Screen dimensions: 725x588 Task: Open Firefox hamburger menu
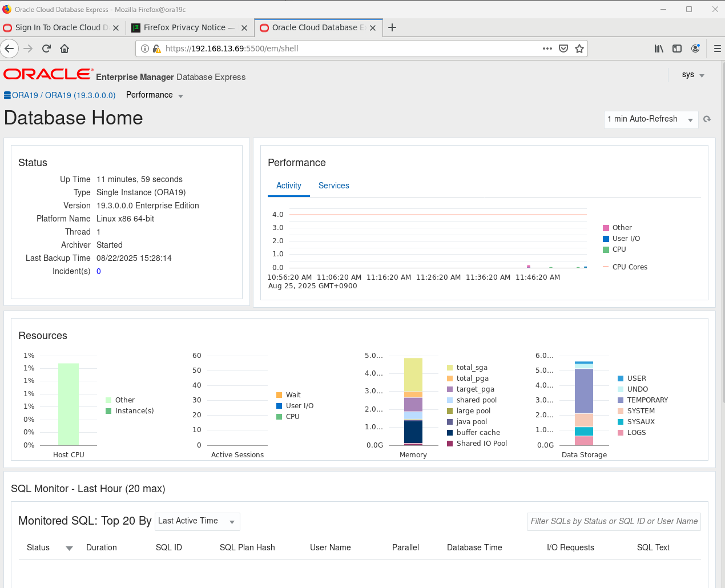tap(718, 49)
